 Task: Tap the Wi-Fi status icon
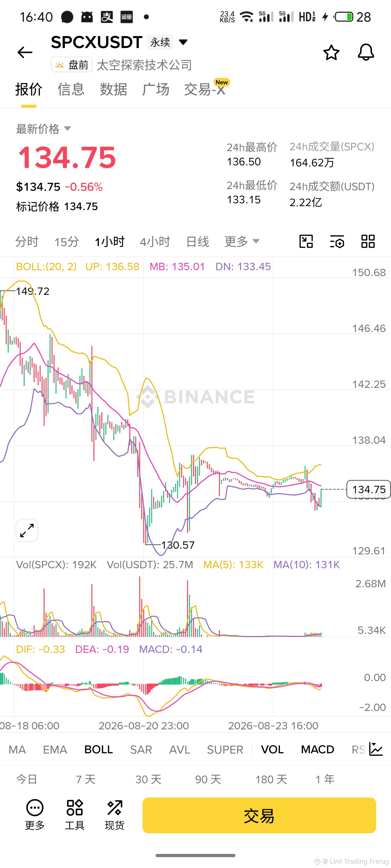point(247,17)
